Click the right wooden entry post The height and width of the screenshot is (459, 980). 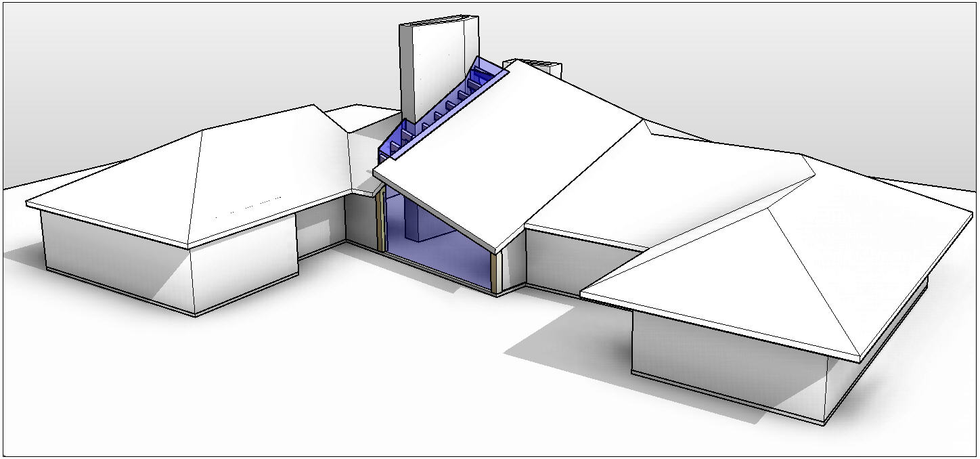point(495,273)
